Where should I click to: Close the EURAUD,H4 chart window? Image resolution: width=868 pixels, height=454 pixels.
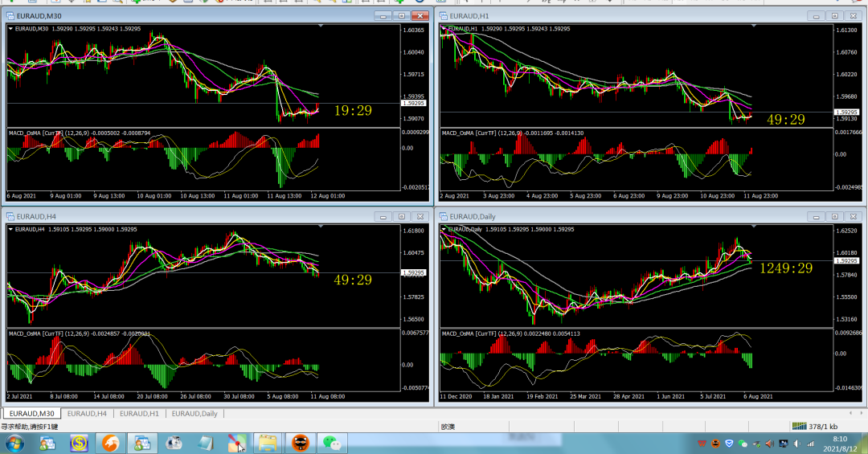pyautogui.click(x=420, y=216)
